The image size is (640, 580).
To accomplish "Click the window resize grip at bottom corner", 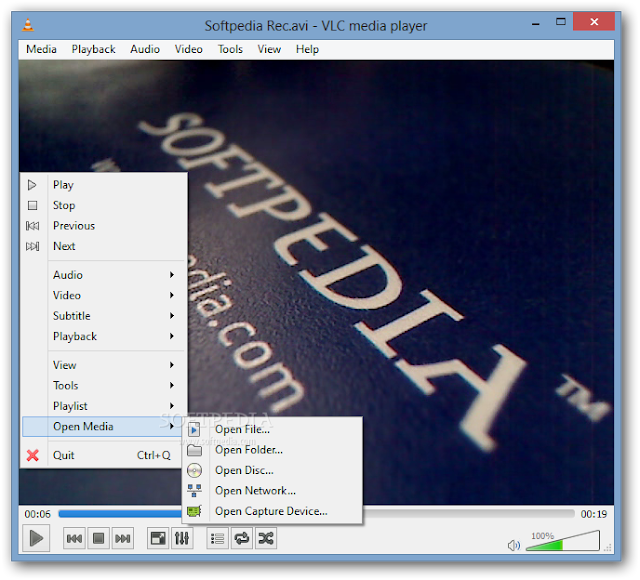I will 608,548.
